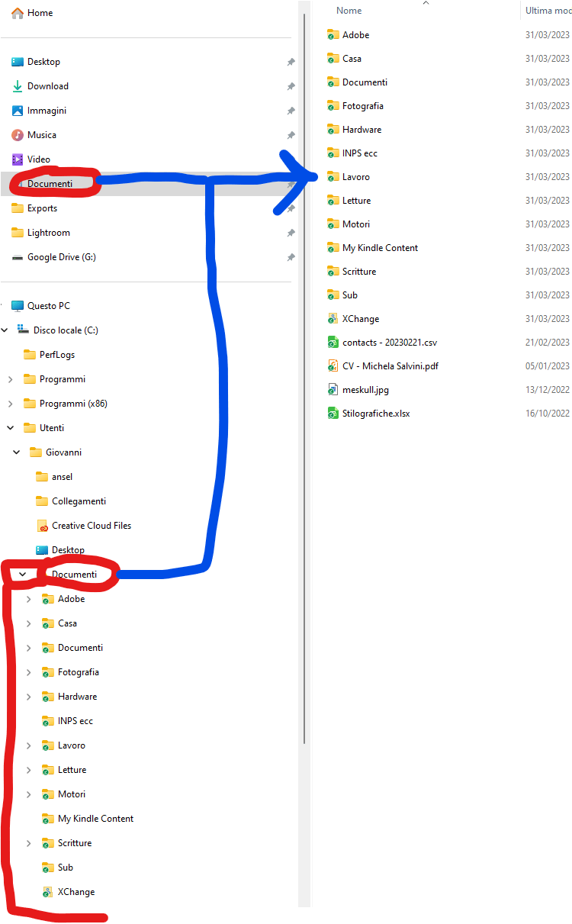Select the CV - Michela Salvini.pdf icon

click(x=333, y=366)
